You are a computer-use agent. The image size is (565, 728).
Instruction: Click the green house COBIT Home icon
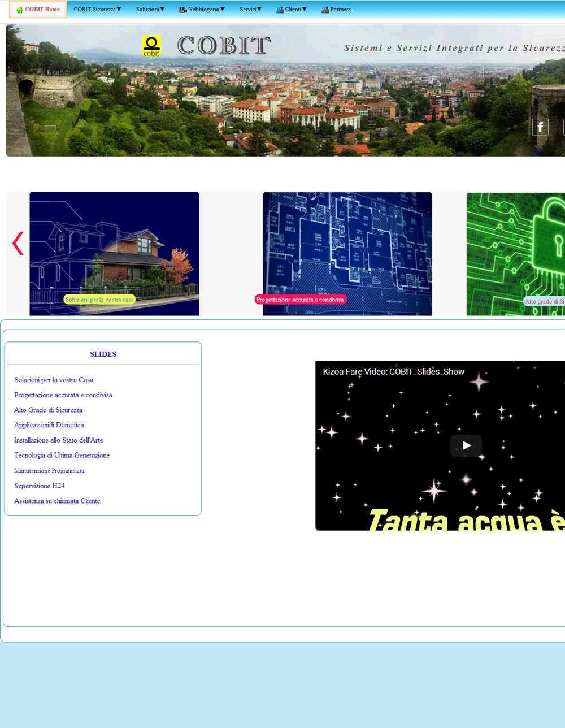coord(20,10)
